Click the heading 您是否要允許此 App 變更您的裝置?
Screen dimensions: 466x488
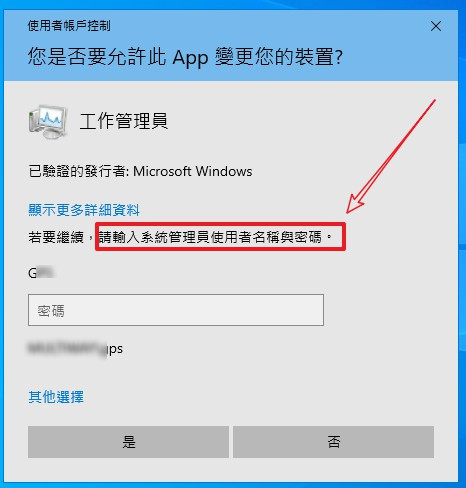coord(185,56)
